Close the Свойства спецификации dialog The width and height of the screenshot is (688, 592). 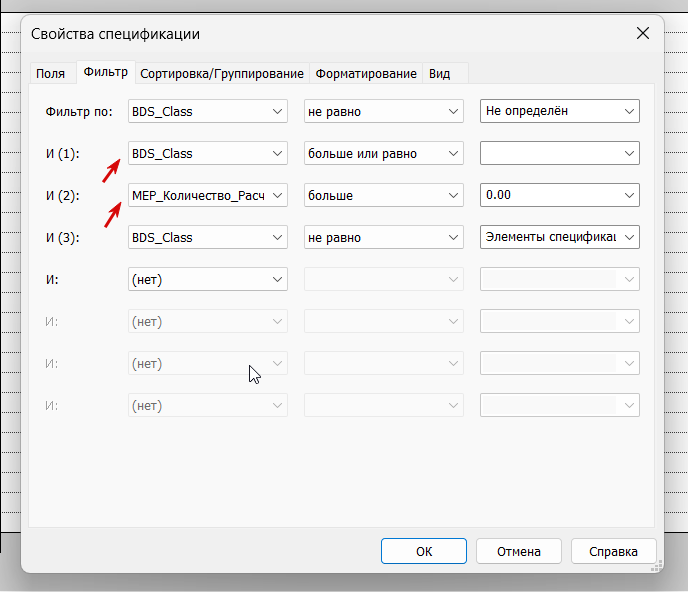643,34
